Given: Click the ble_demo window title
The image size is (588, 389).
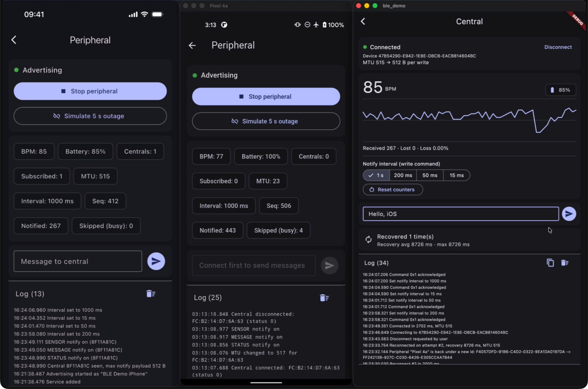Looking at the screenshot, I should [394, 6].
